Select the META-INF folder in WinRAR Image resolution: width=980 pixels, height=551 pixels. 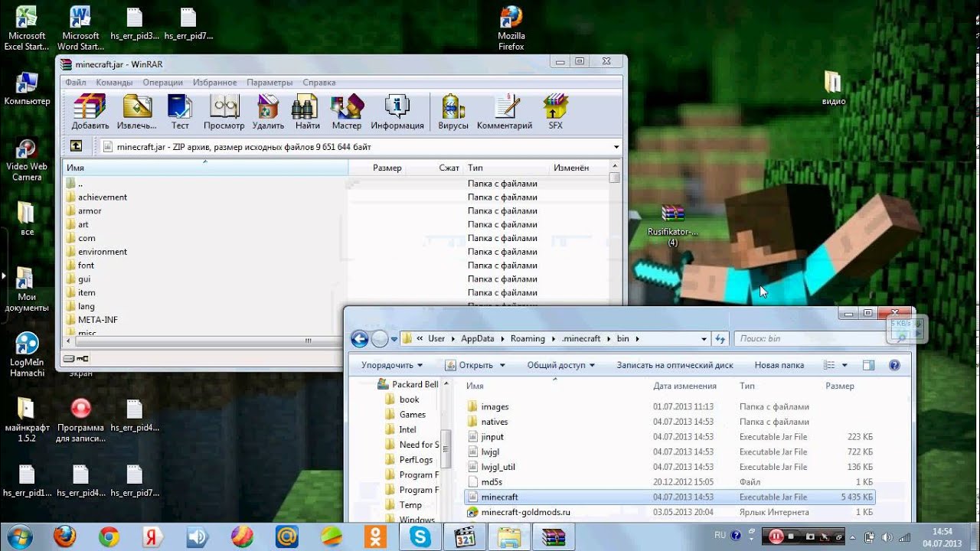[x=97, y=319]
